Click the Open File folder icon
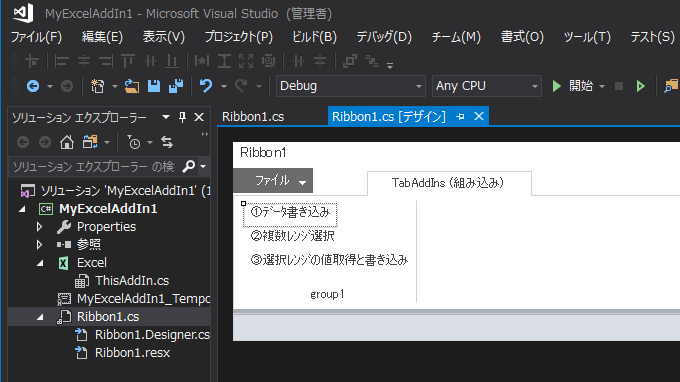 coord(132,86)
